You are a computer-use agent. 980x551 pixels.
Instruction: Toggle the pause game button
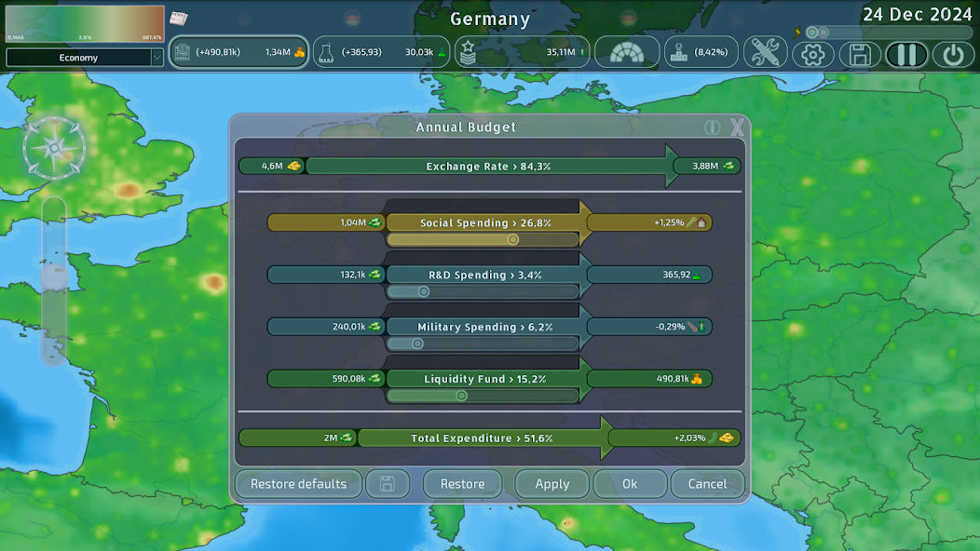(x=905, y=54)
